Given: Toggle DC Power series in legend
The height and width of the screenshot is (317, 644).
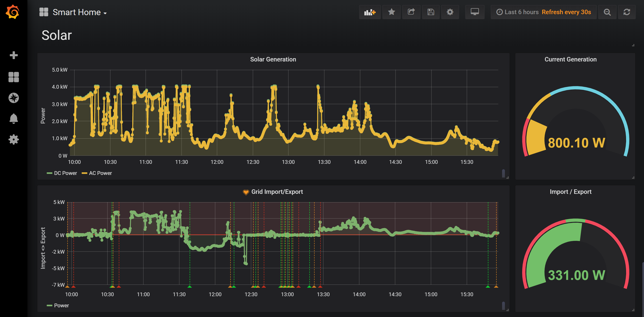Looking at the screenshot, I should click(65, 173).
